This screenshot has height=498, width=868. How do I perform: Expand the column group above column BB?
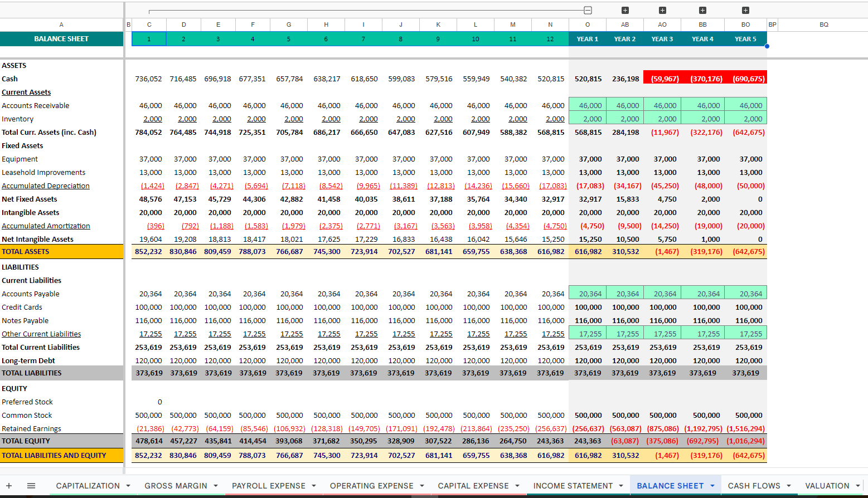[702, 10]
